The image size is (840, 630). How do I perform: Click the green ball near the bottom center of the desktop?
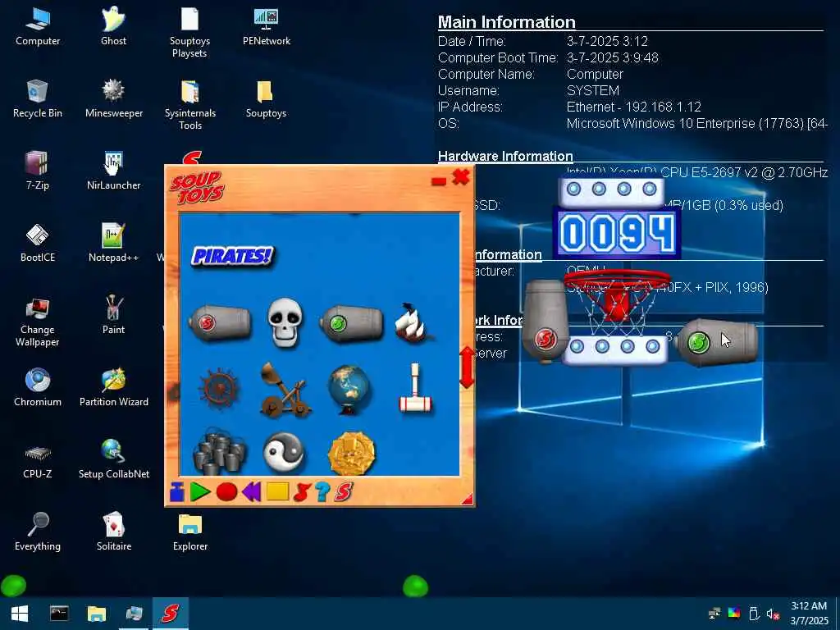click(415, 586)
